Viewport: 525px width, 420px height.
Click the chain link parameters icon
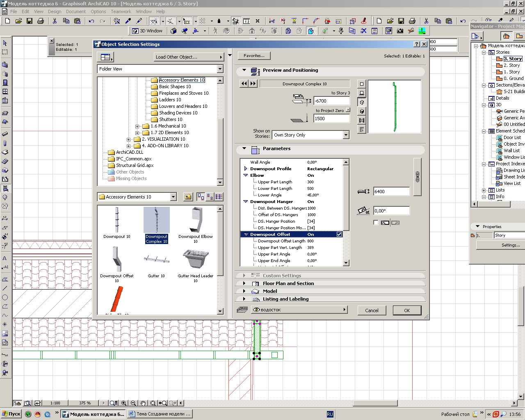click(418, 177)
